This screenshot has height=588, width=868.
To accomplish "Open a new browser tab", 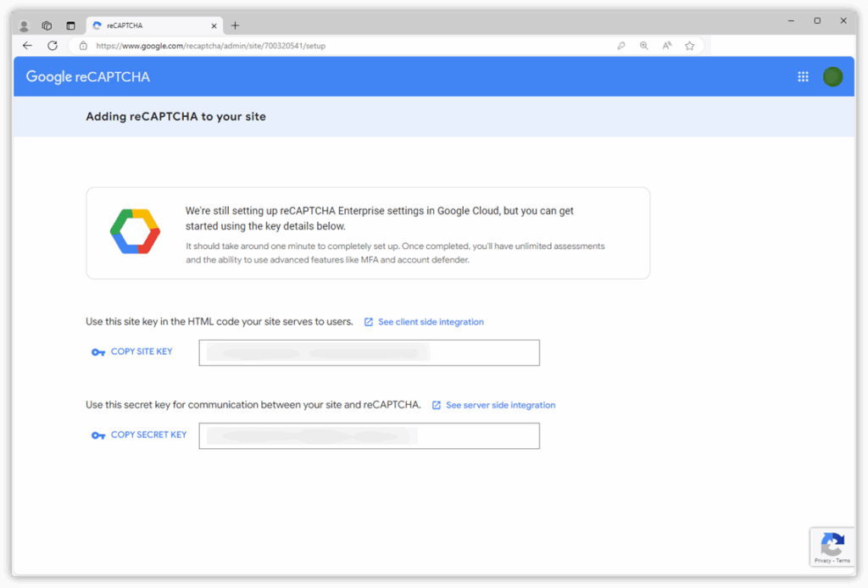I will click(235, 25).
